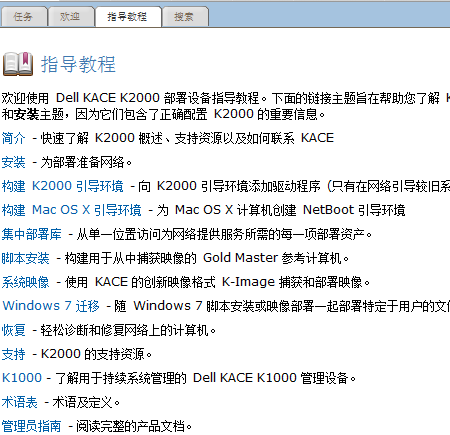Open the 欢迎 tab

70,17
